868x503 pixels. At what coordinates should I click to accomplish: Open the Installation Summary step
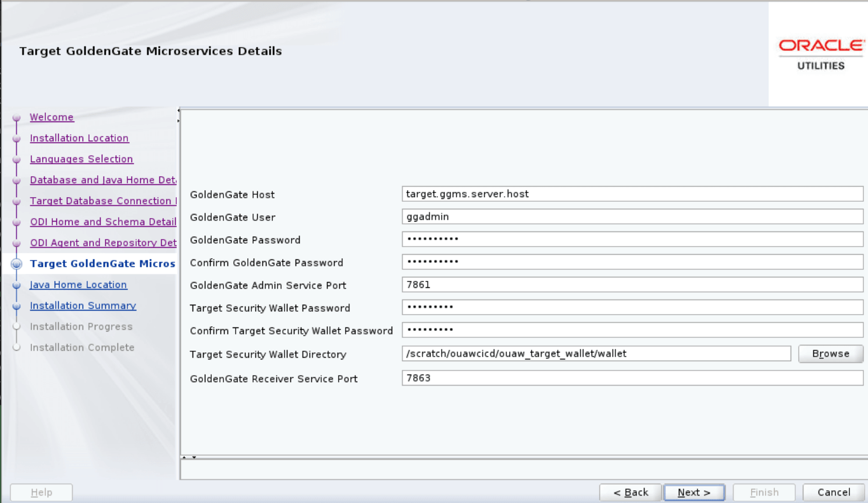pos(83,306)
